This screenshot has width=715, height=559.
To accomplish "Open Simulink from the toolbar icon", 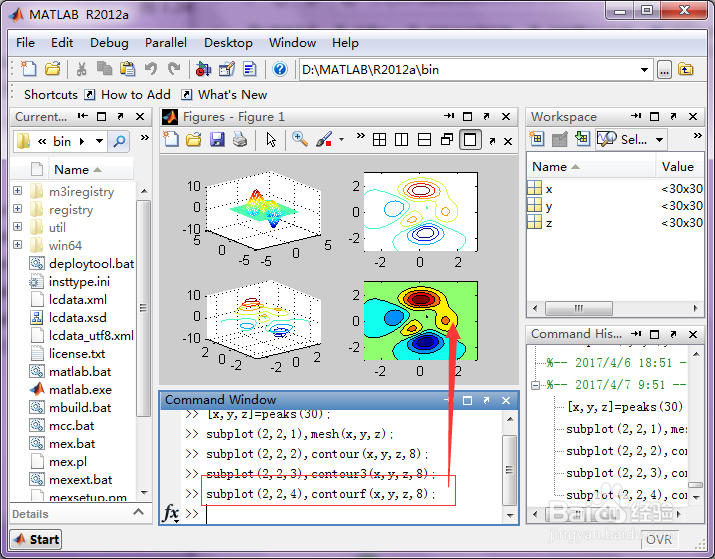I will click(x=203, y=69).
